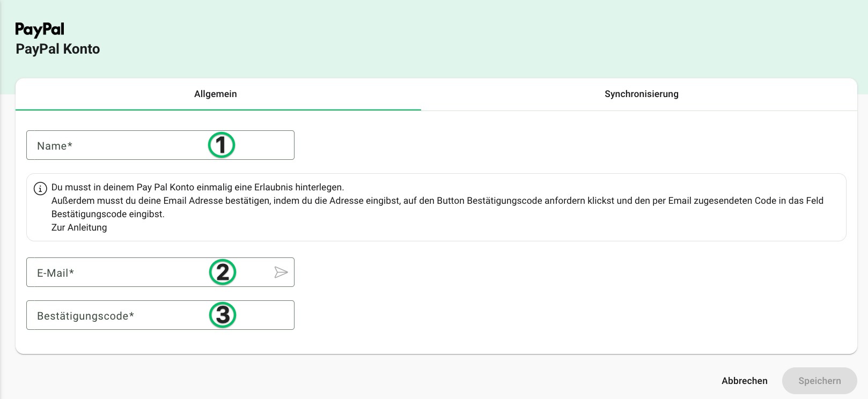Click the Speichern button
868x399 pixels.
click(819, 381)
